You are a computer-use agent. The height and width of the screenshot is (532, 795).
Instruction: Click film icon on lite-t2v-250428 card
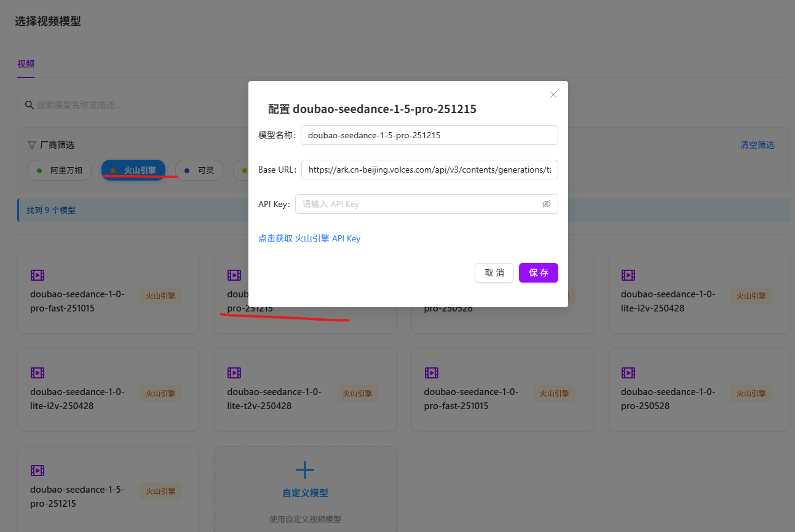coord(234,372)
